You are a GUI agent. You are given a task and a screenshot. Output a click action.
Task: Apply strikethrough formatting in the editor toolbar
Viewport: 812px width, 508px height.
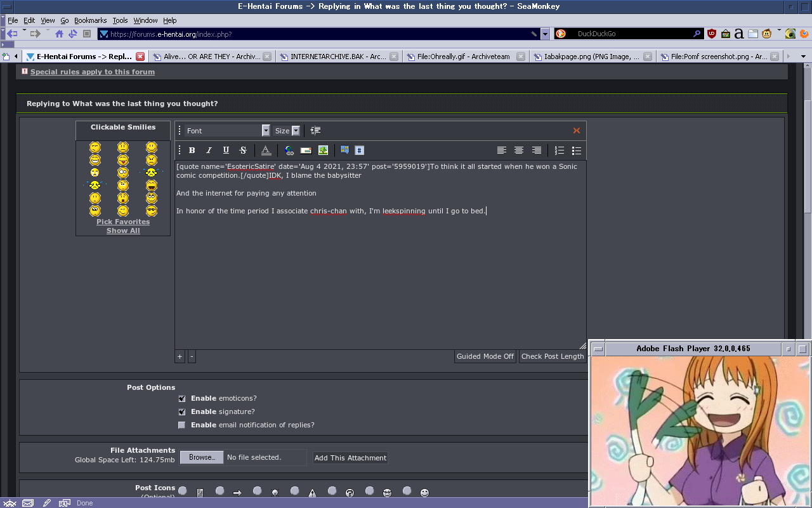click(x=243, y=150)
